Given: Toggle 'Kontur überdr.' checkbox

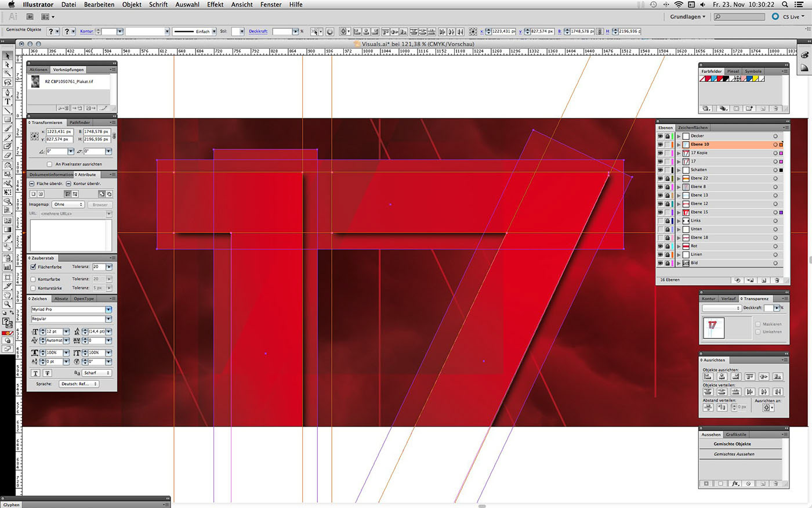Looking at the screenshot, I should click(x=68, y=183).
